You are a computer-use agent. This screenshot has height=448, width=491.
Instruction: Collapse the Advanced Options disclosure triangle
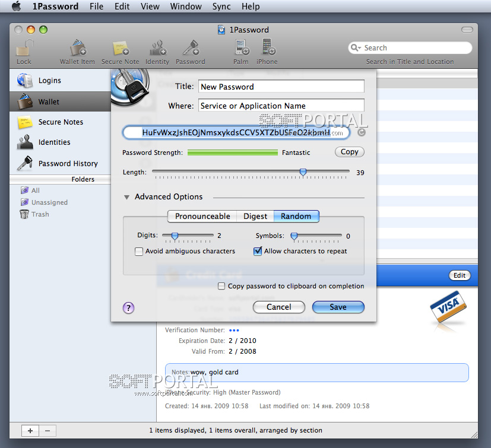pos(126,197)
